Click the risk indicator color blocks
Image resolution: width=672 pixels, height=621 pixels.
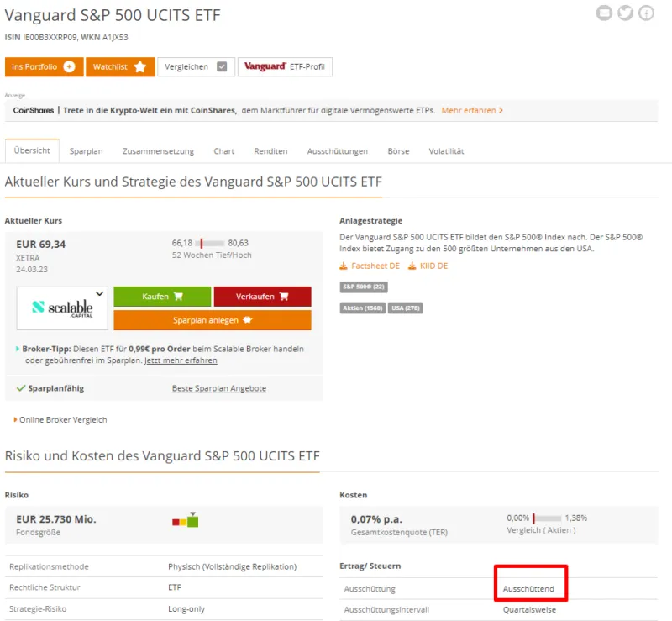tap(186, 521)
